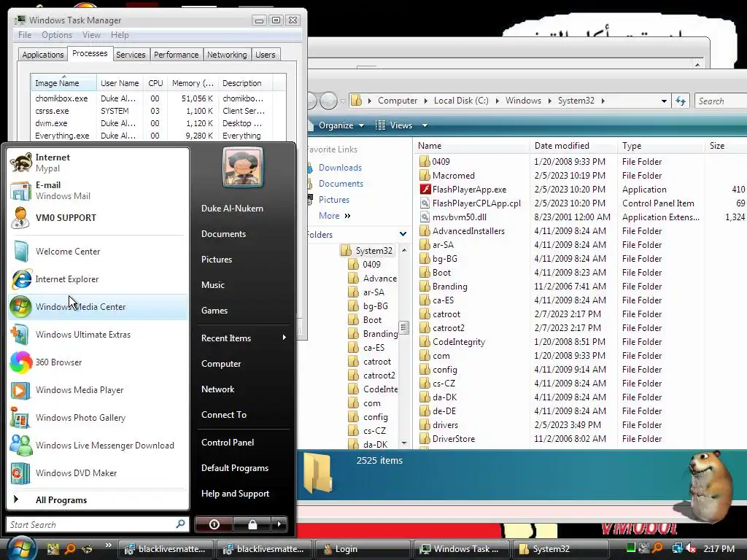Collapse the Folders pane chevron
The image size is (747, 560).
pyautogui.click(x=403, y=234)
